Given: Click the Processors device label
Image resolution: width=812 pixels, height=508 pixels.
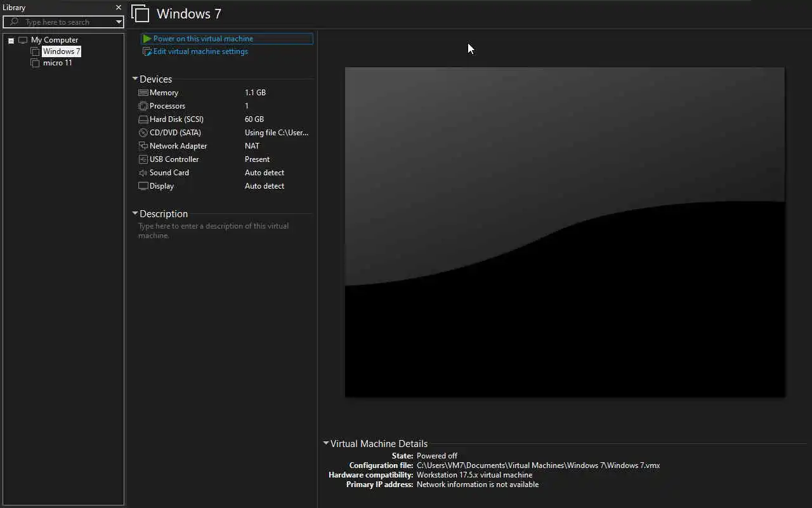Looking at the screenshot, I should coord(167,106).
